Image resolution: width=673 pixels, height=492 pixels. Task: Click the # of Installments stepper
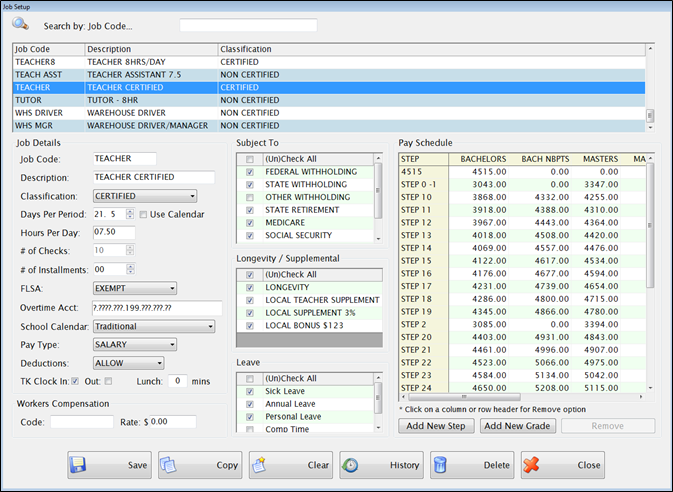(130, 269)
